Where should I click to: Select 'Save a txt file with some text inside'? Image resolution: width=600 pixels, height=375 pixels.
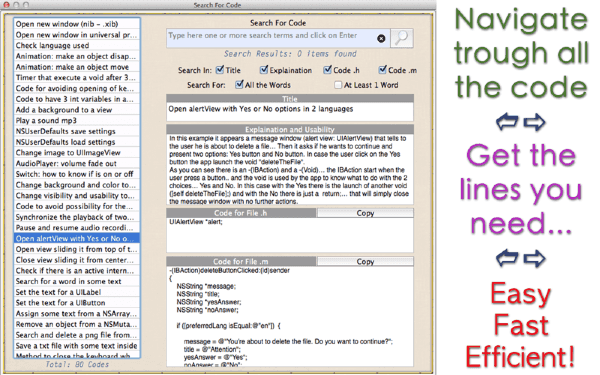(x=77, y=345)
